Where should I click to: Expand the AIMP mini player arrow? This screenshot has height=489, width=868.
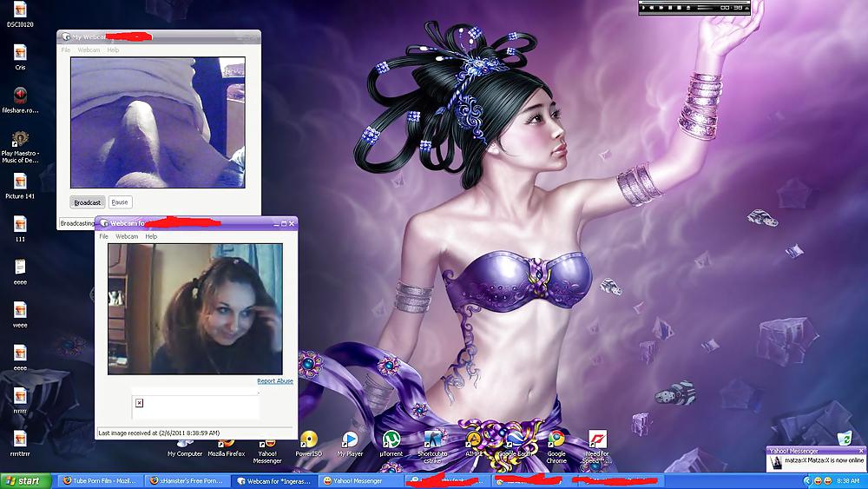tap(747, 8)
